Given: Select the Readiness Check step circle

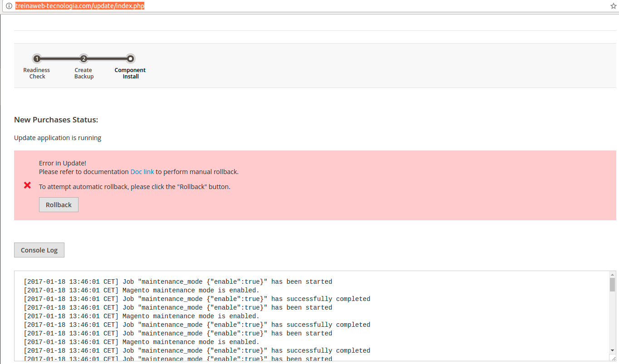Looking at the screenshot, I should tap(37, 58).
